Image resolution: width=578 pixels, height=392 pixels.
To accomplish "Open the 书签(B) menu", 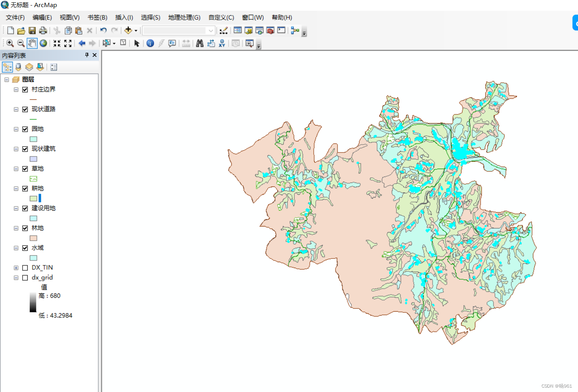I will [97, 17].
